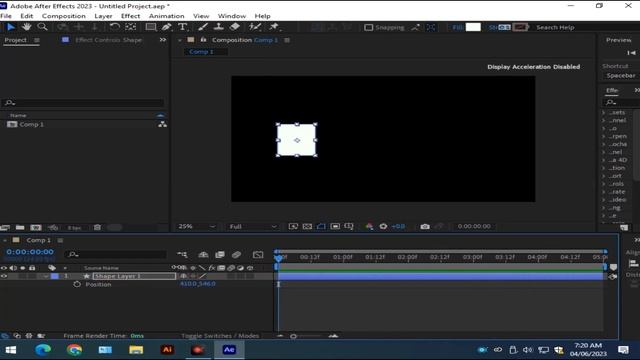This screenshot has width=640, height=360.
Task: Open the Full resolution dropdown
Action: (253, 227)
